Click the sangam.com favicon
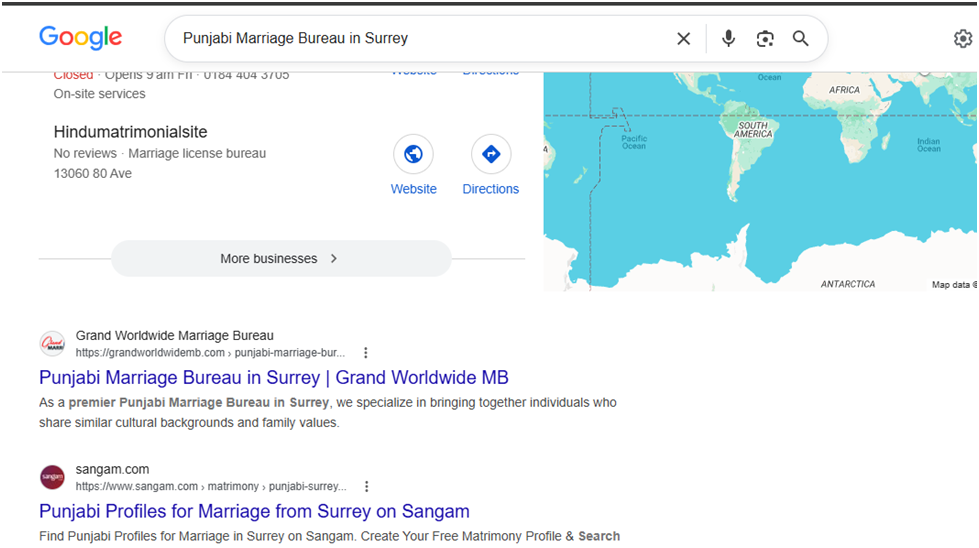The width and height of the screenshot is (979, 548). tap(52, 477)
